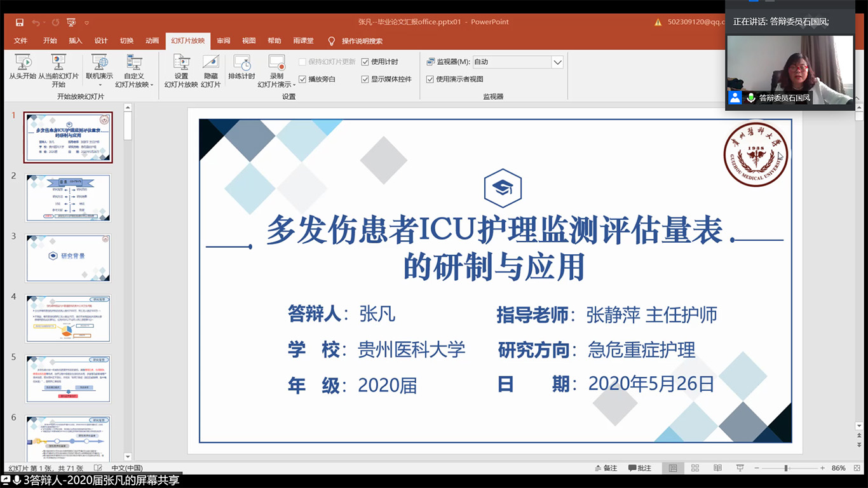Image resolution: width=868 pixels, height=488 pixels.
Task: Switch to the Review (审阅) ribbon tab
Action: [223, 41]
